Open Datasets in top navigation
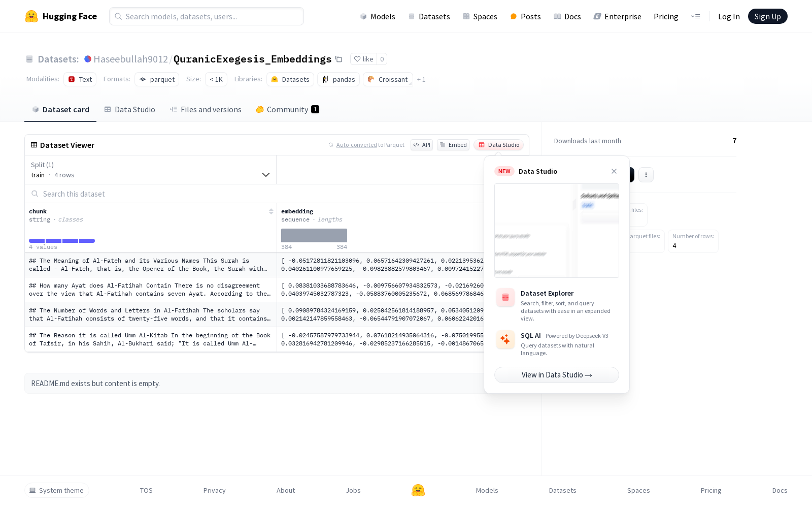The image size is (812, 508). 429,16
